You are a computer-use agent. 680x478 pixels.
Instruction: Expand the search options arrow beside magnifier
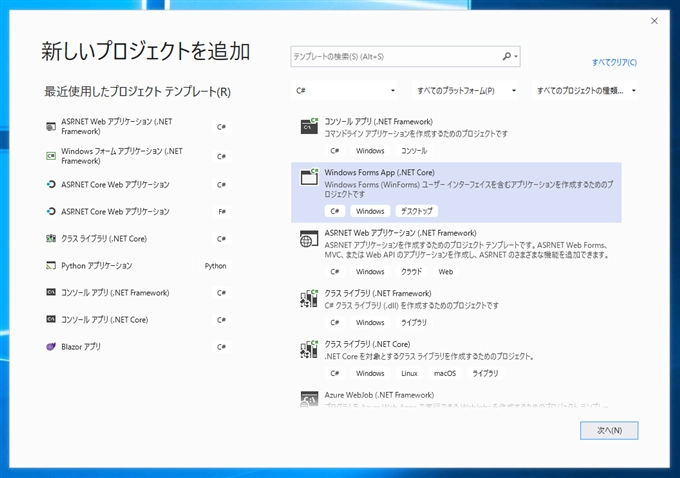(x=516, y=56)
